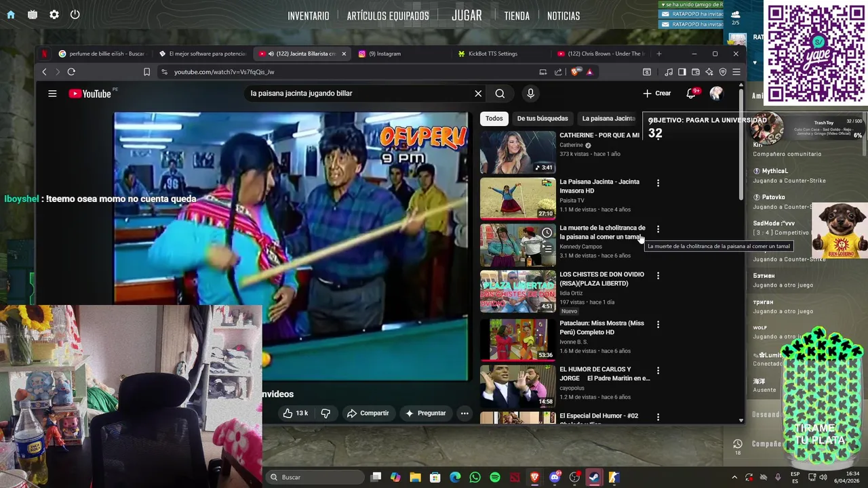868x488 pixels.
Task: Switch to KickBot TTS Settings tab
Action: 500,54
